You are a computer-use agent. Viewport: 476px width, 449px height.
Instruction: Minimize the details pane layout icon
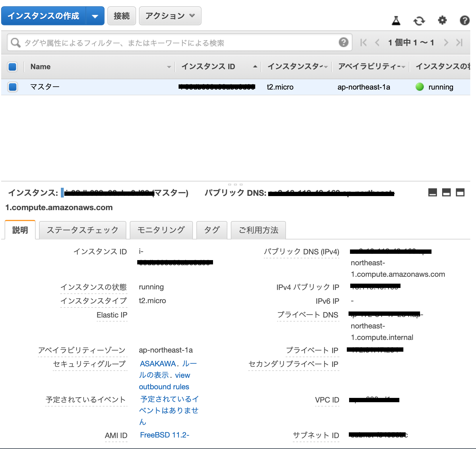click(433, 192)
